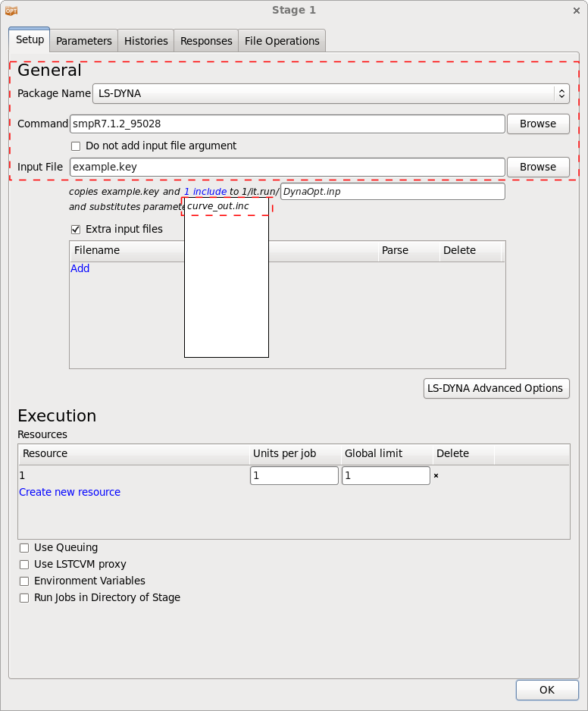The height and width of the screenshot is (711, 588).
Task: Go to the Responses tab
Action: pos(206,41)
